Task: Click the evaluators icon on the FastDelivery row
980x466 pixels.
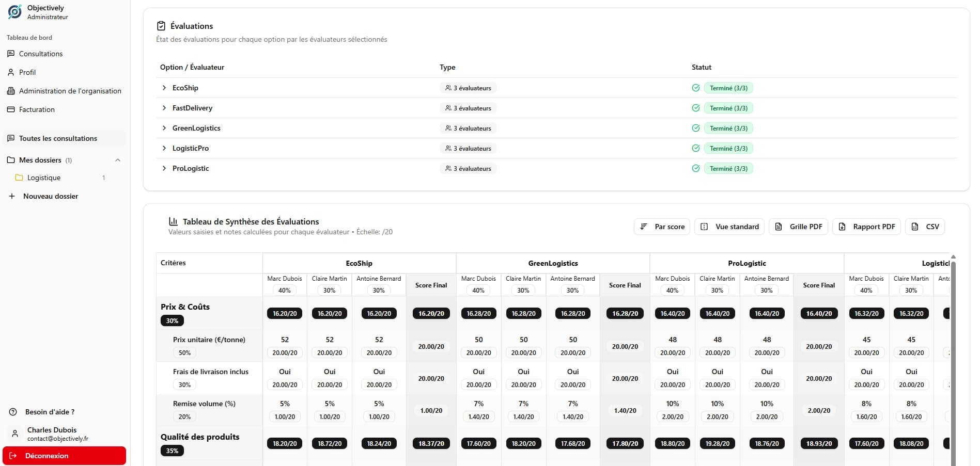Action: 447,108
